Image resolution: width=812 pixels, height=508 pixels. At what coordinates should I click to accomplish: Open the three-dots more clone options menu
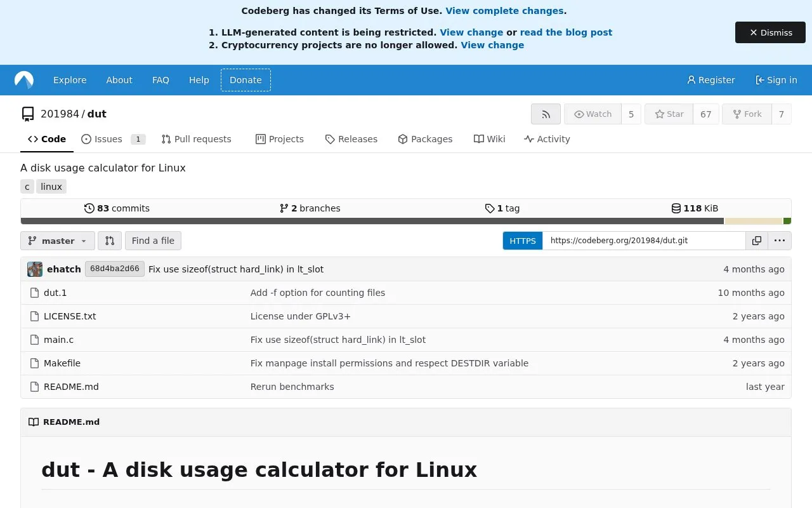[x=780, y=241]
